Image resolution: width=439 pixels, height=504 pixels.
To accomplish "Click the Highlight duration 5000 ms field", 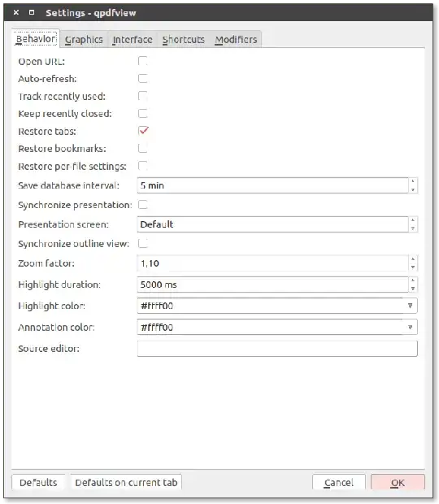I will [273, 285].
